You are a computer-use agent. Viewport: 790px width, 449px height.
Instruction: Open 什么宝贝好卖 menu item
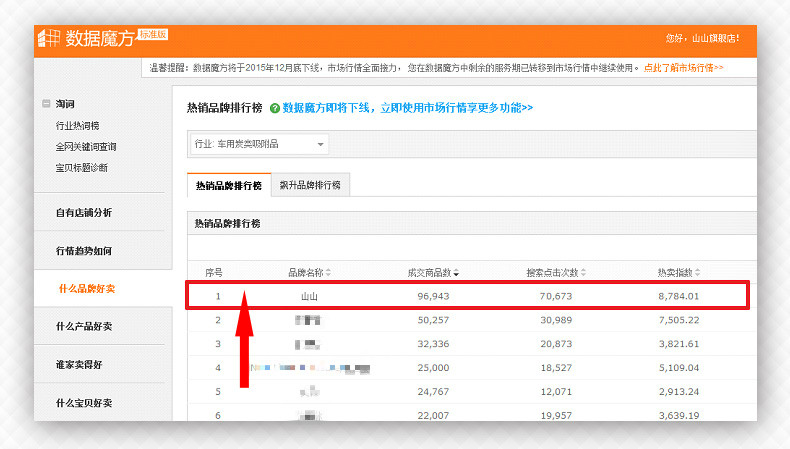click(84, 403)
